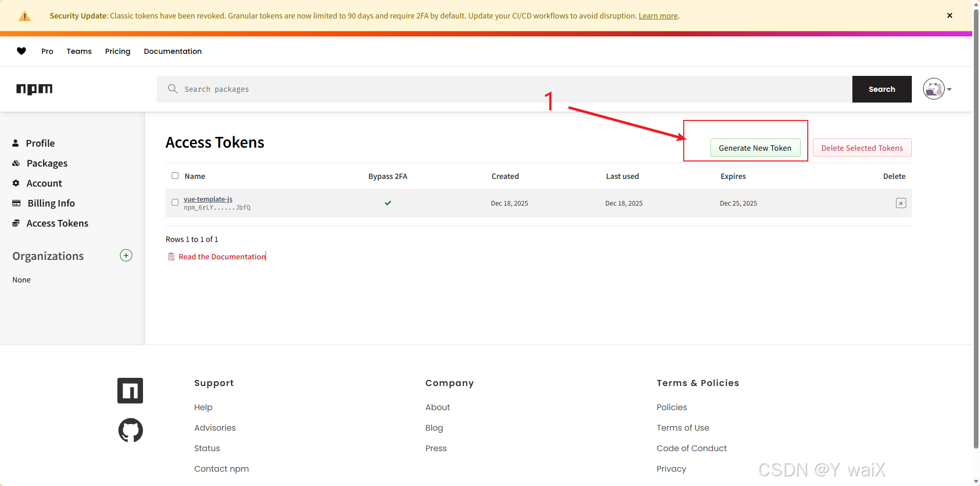Click the Bypass 2FA green checkmark
This screenshot has width=980, height=486.
coord(388,203)
